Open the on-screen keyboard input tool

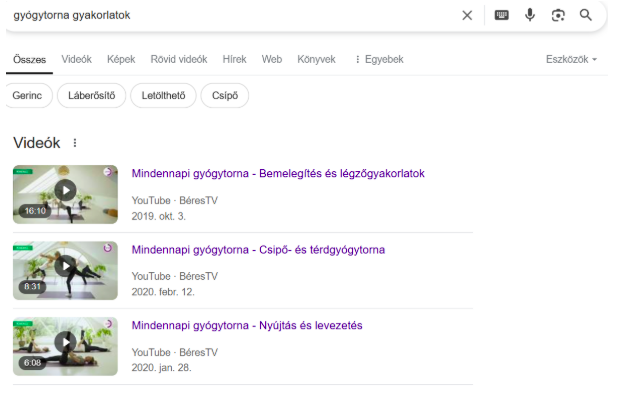(501, 15)
